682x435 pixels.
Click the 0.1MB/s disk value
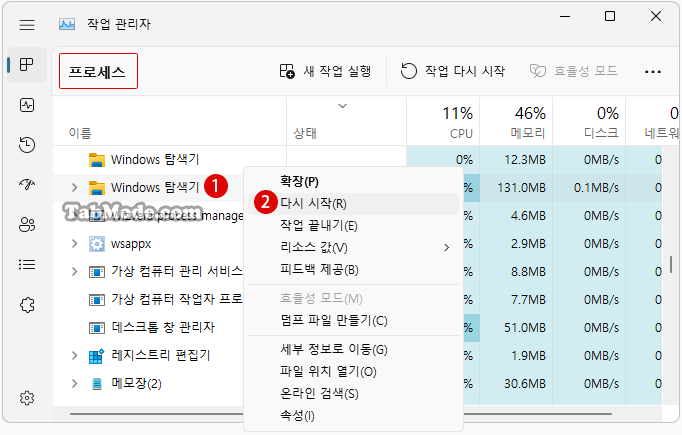(x=596, y=188)
